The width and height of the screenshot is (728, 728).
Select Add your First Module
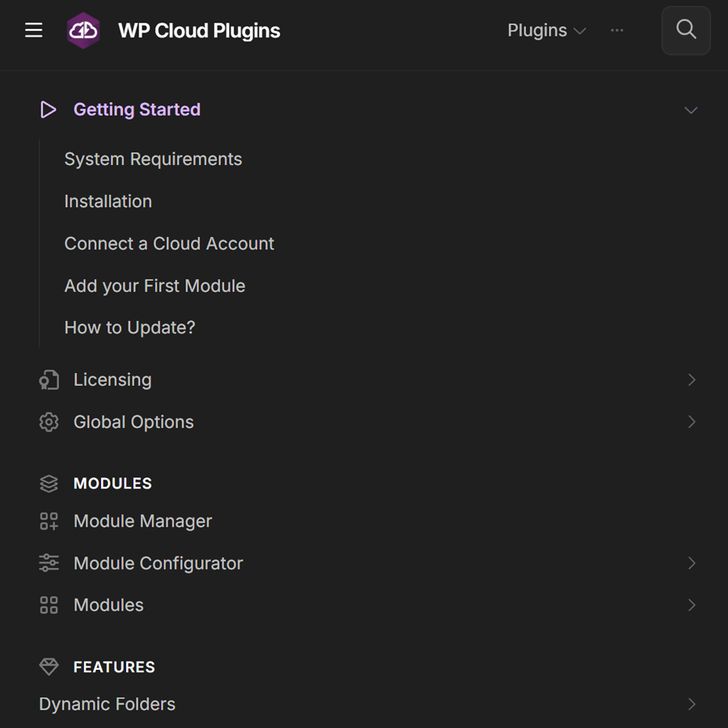click(154, 286)
